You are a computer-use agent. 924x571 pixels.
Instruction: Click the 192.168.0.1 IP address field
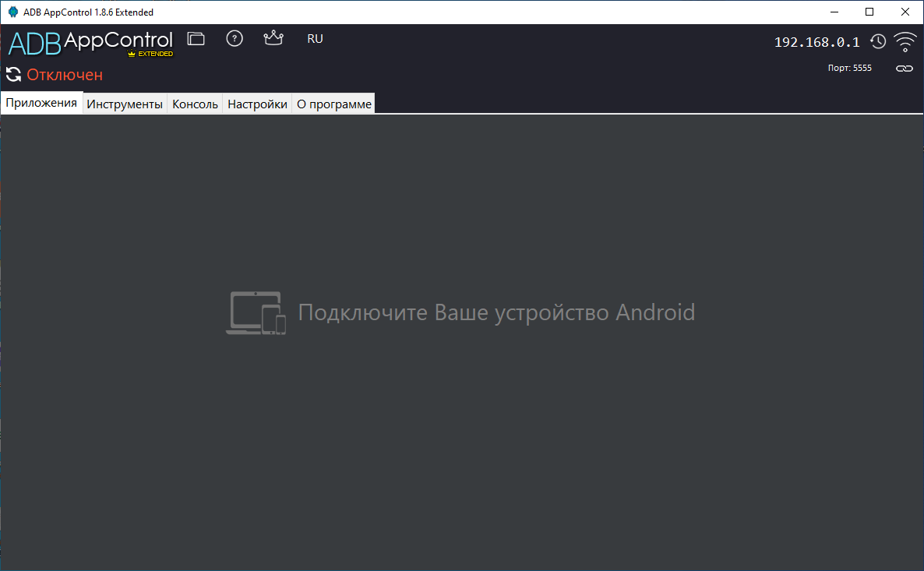click(x=816, y=42)
